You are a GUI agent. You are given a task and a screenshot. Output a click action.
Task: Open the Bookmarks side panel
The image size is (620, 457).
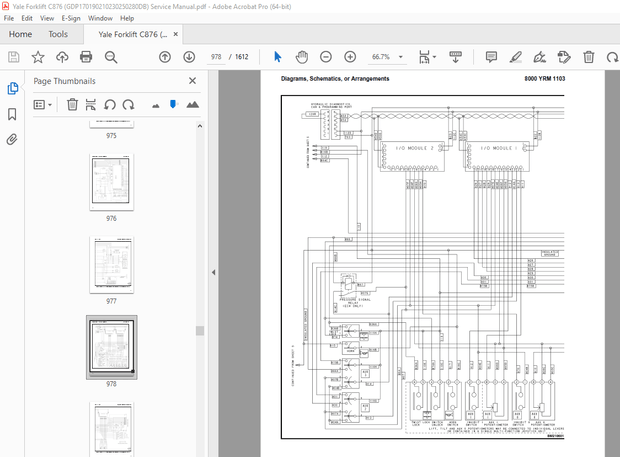click(x=12, y=114)
